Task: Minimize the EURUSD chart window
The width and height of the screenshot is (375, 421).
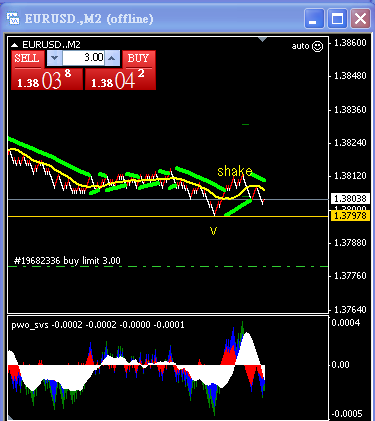Action: [x=314, y=18]
